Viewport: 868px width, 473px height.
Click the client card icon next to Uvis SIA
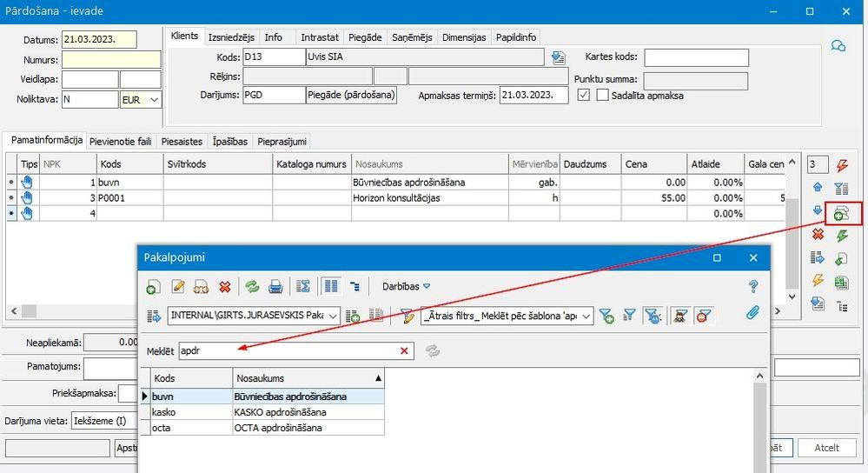click(558, 57)
